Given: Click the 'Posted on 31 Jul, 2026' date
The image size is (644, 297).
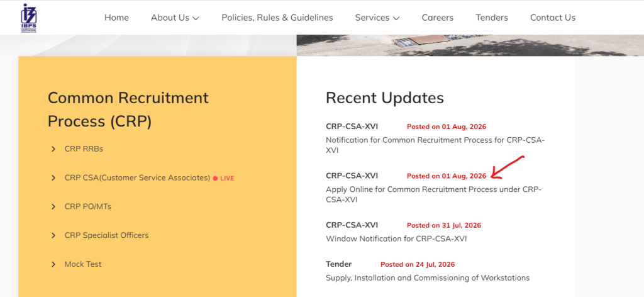Looking at the screenshot, I should [444, 225].
